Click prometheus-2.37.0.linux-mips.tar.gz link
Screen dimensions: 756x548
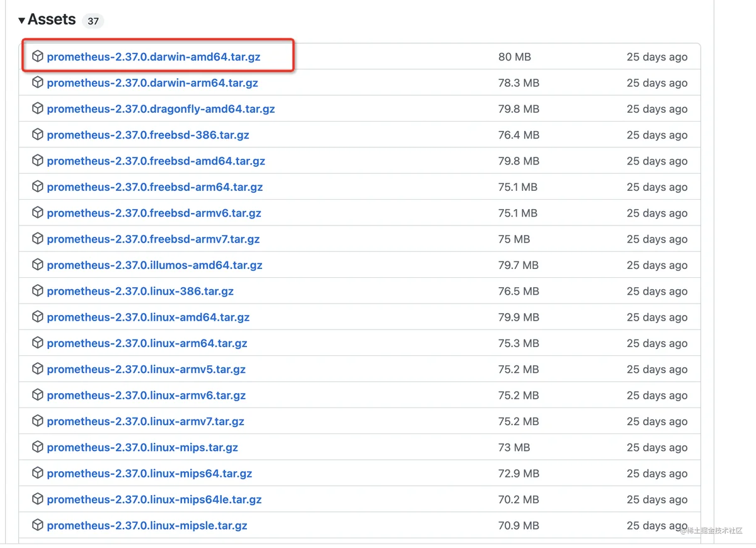(x=142, y=447)
